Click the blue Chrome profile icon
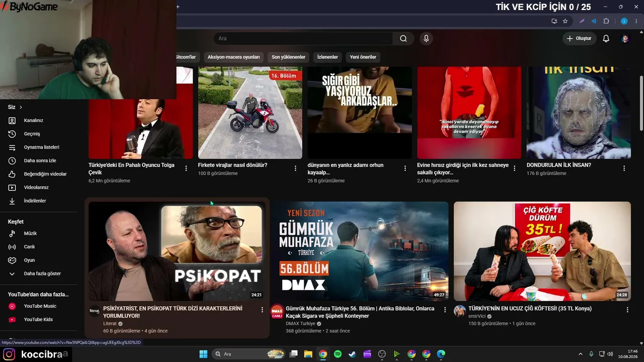Image resolution: width=644 pixels, height=362 pixels. (x=624, y=21)
